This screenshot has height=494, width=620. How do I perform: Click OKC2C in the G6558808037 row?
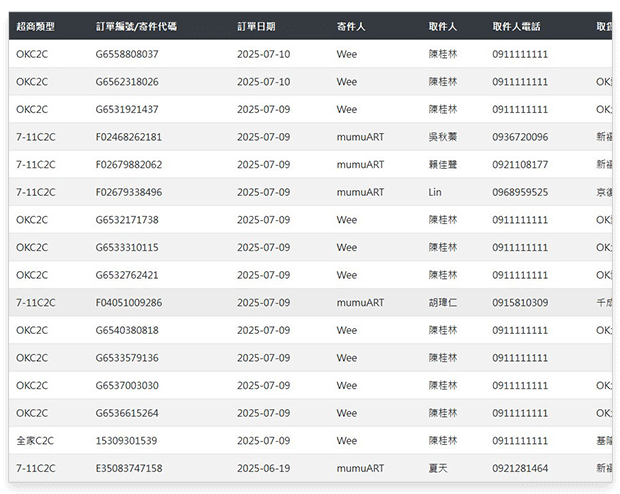pyautogui.click(x=32, y=54)
